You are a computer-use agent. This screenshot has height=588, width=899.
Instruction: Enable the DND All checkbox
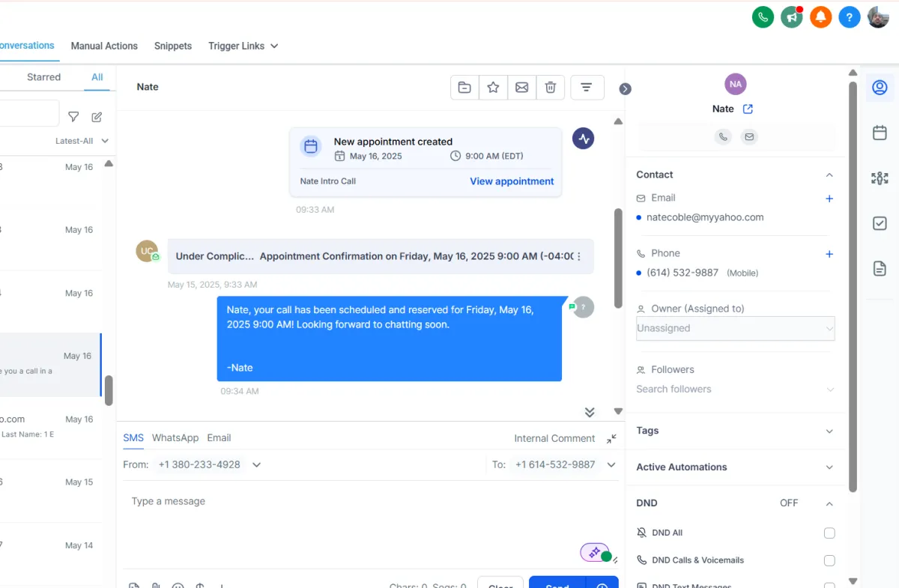tap(829, 533)
